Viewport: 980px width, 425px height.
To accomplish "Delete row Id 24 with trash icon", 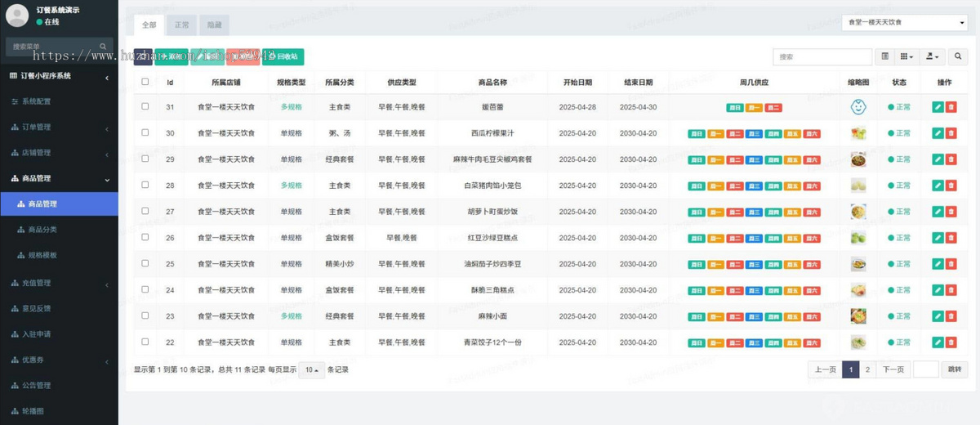I will (x=951, y=290).
